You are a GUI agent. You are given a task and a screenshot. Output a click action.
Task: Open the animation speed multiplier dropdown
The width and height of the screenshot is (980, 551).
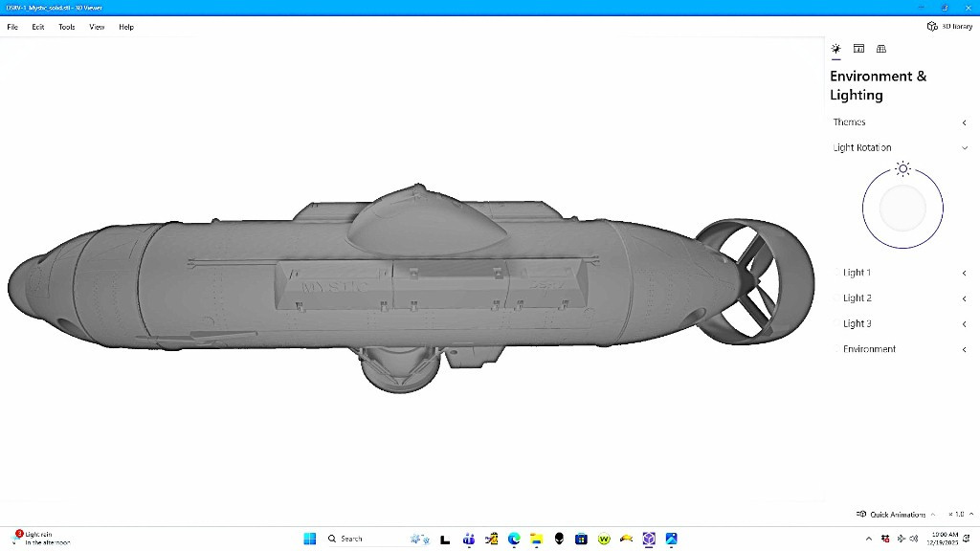pos(957,515)
